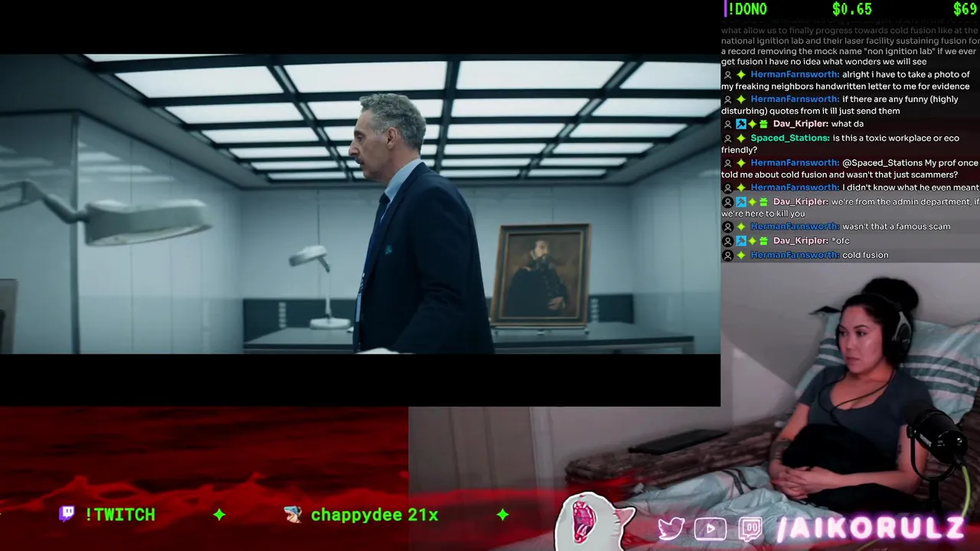Open the Spaced_Stations username in chat
This screenshot has height=551, width=980.
coord(790,139)
